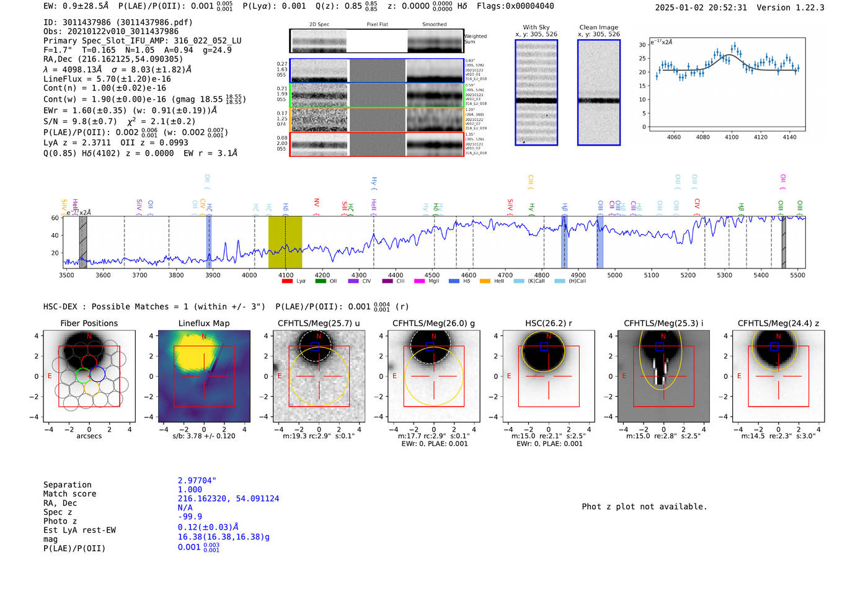
Task: Open the CFHTLS/Meg(24.4) z image
Action: [778, 376]
